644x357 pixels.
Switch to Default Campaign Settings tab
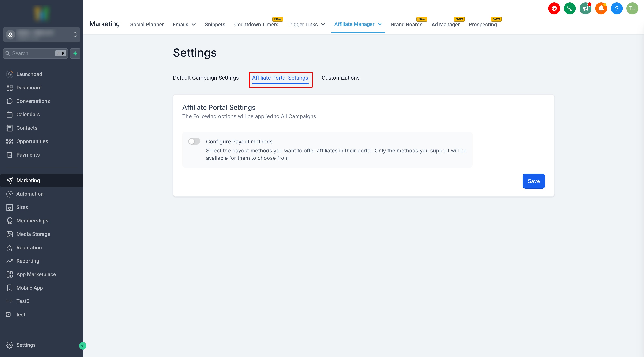click(206, 78)
